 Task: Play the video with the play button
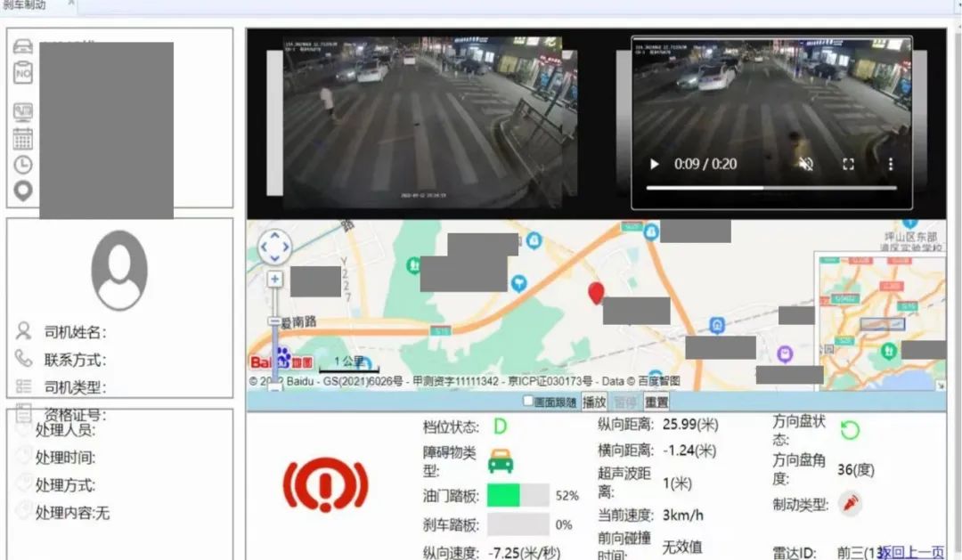(655, 165)
